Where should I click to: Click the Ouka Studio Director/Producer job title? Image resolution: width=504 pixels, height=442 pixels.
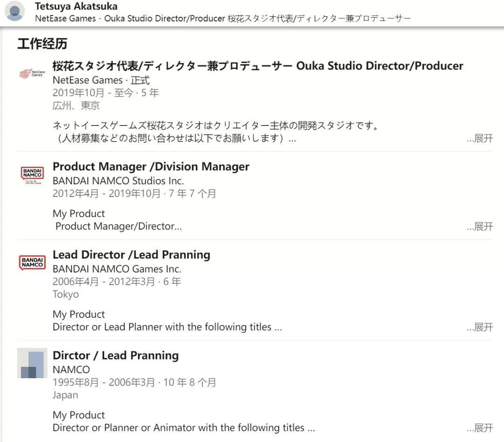pos(258,66)
